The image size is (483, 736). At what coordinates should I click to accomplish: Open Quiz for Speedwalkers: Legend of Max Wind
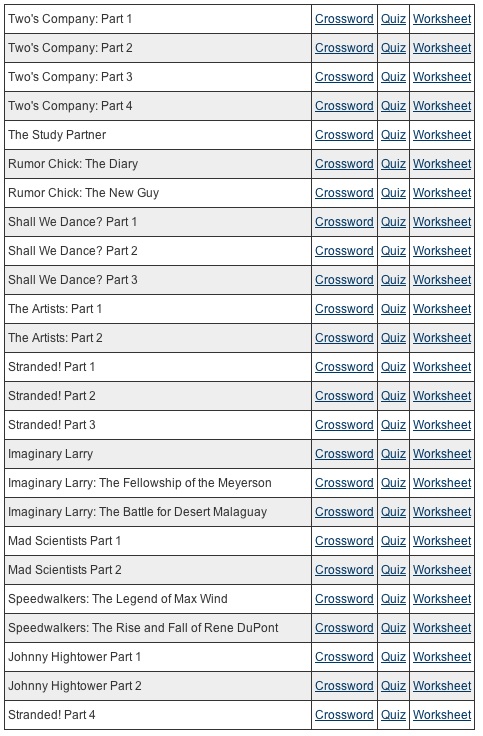(x=393, y=599)
